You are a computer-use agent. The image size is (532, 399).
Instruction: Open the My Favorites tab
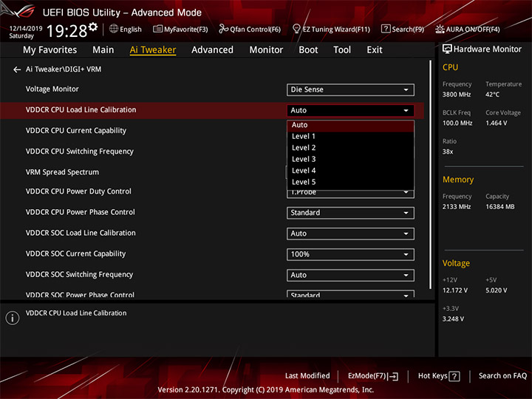pyautogui.click(x=50, y=50)
